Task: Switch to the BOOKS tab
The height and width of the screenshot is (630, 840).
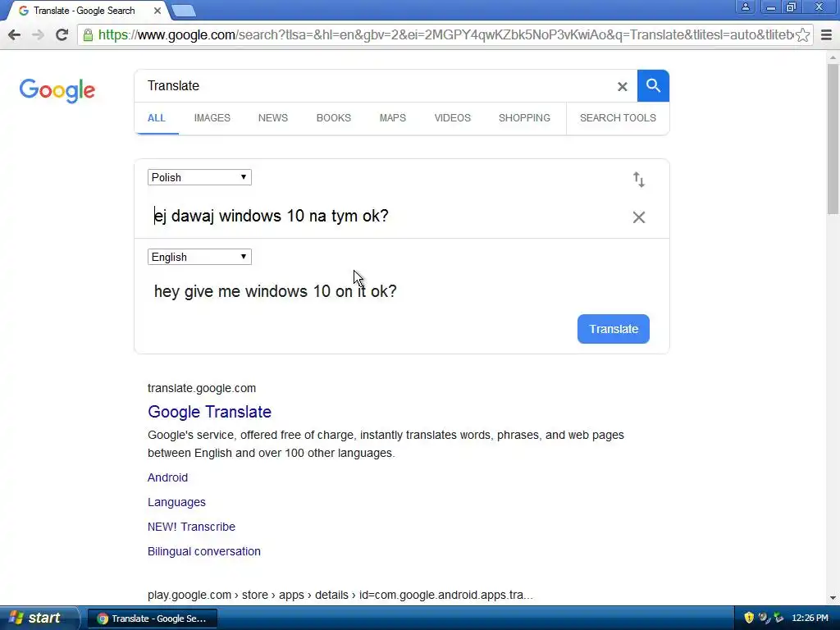Action: (x=334, y=118)
